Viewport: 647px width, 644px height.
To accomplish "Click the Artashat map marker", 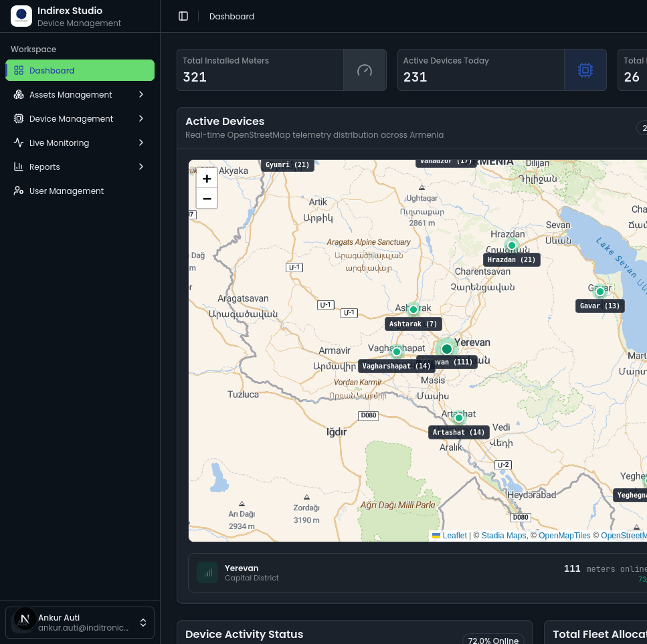I will pyautogui.click(x=458, y=418).
